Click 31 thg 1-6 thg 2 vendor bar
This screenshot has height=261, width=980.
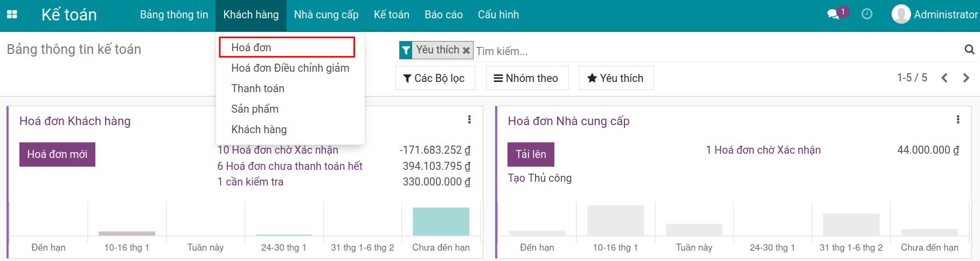click(851, 224)
